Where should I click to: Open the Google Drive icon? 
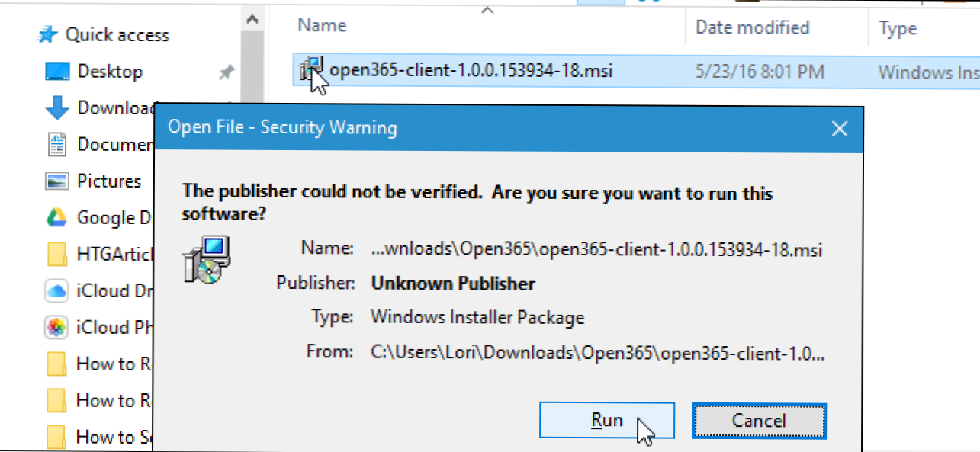[x=57, y=218]
